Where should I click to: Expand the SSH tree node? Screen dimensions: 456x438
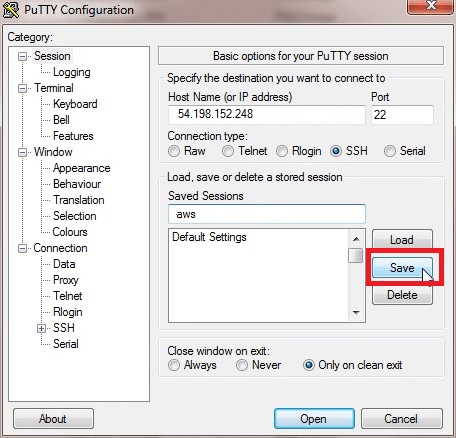[41, 328]
